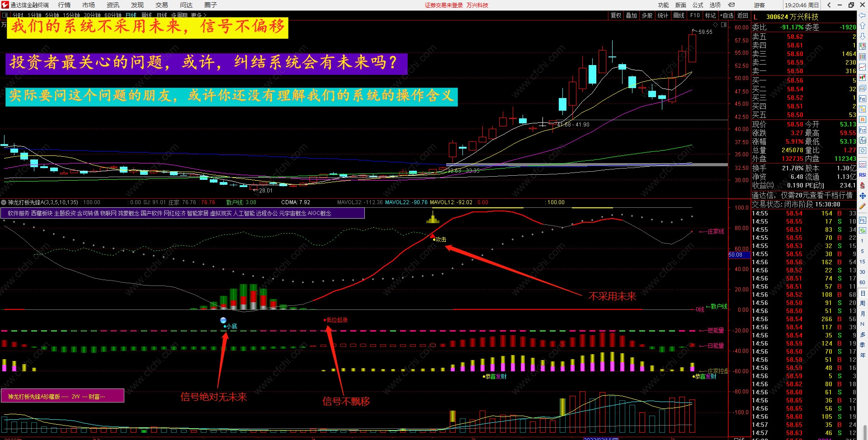
Task: Click the 标记 button
Action: click(x=710, y=15)
